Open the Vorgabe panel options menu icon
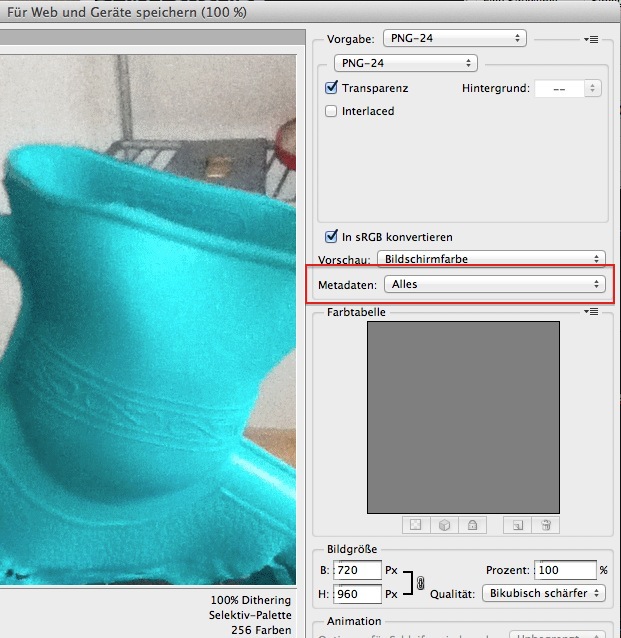Screen dimensions: 621x638 591,39
